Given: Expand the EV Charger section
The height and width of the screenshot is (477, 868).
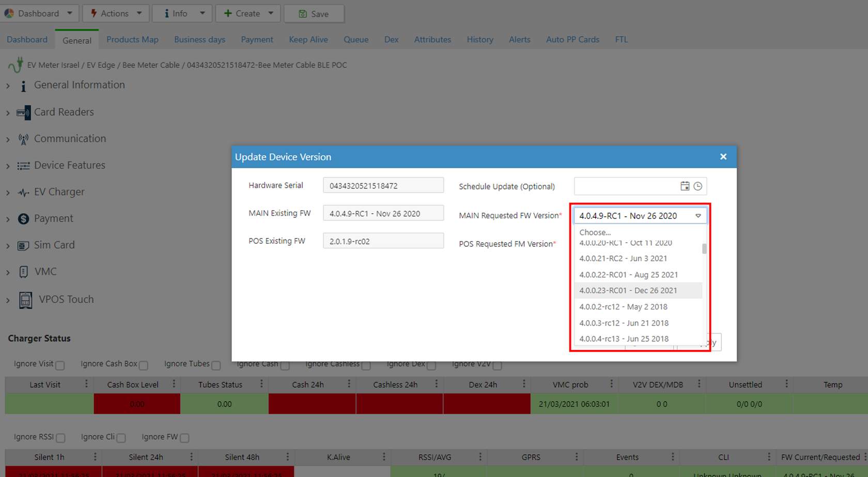Looking at the screenshot, I should 8,193.
